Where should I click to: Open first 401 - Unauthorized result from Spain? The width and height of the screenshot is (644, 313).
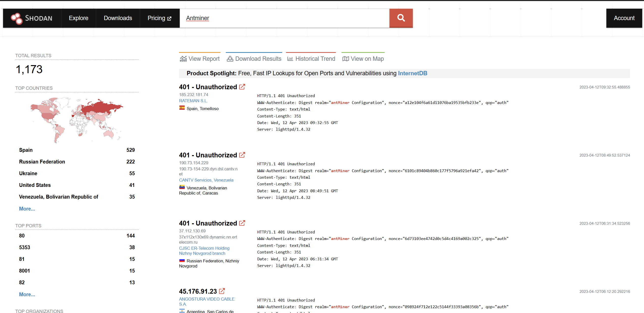point(208,87)
